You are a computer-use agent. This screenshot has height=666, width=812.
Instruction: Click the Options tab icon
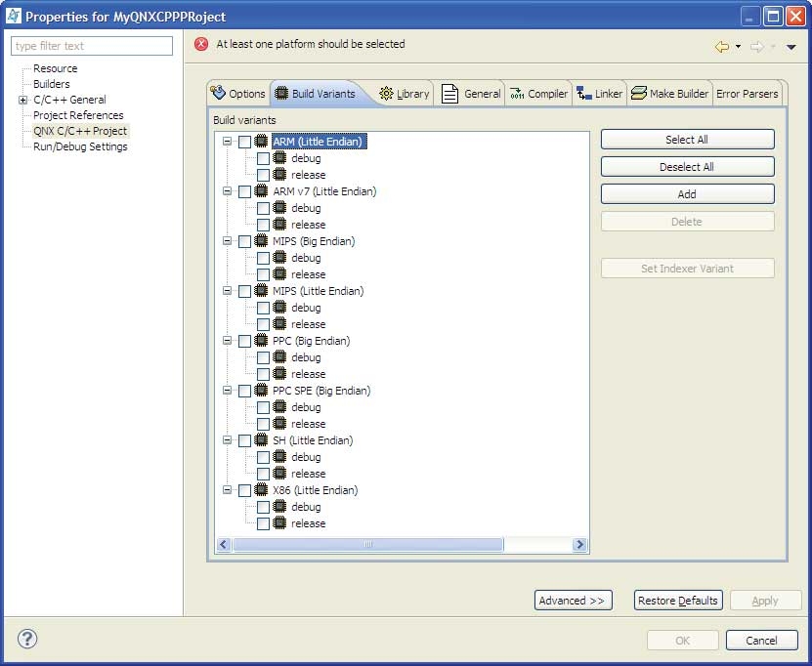pyautogui.click(x=218, y=93)
